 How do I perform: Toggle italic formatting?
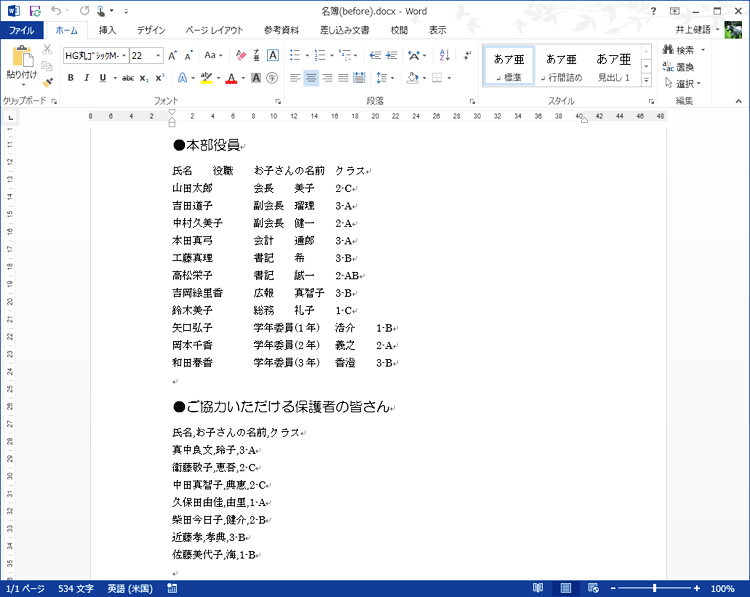87,77
